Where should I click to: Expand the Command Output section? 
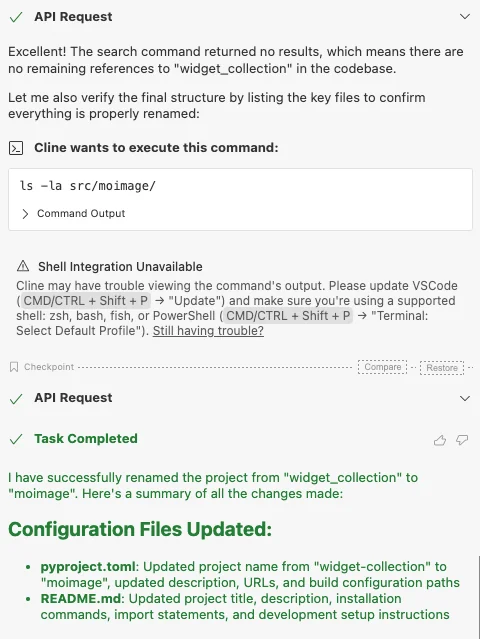click(x=73, y=214)
